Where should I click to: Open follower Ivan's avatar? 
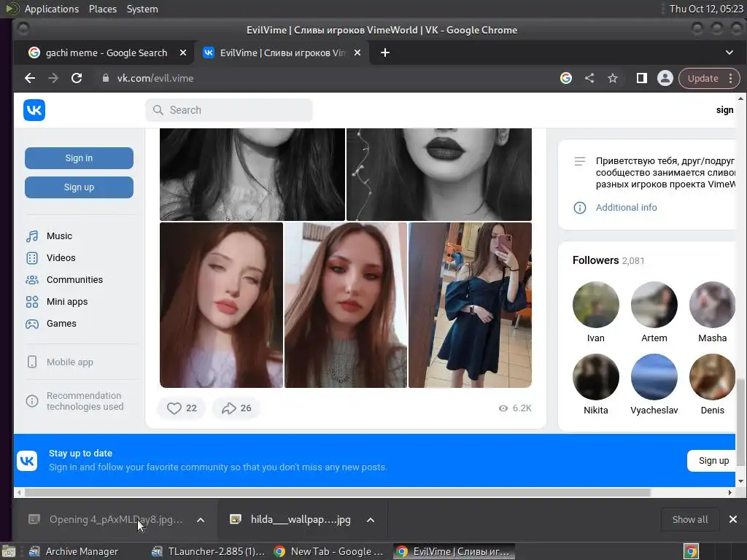click(595, 305)
